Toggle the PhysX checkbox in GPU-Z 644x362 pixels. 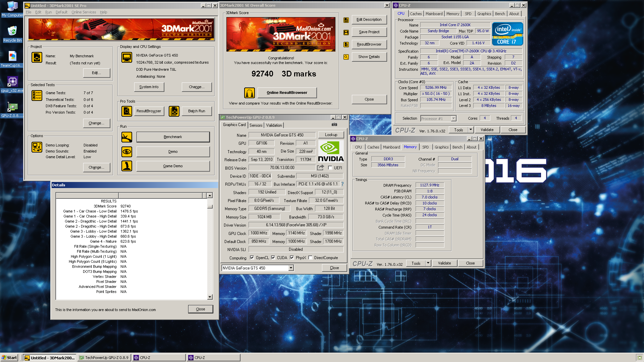point(292,258)
